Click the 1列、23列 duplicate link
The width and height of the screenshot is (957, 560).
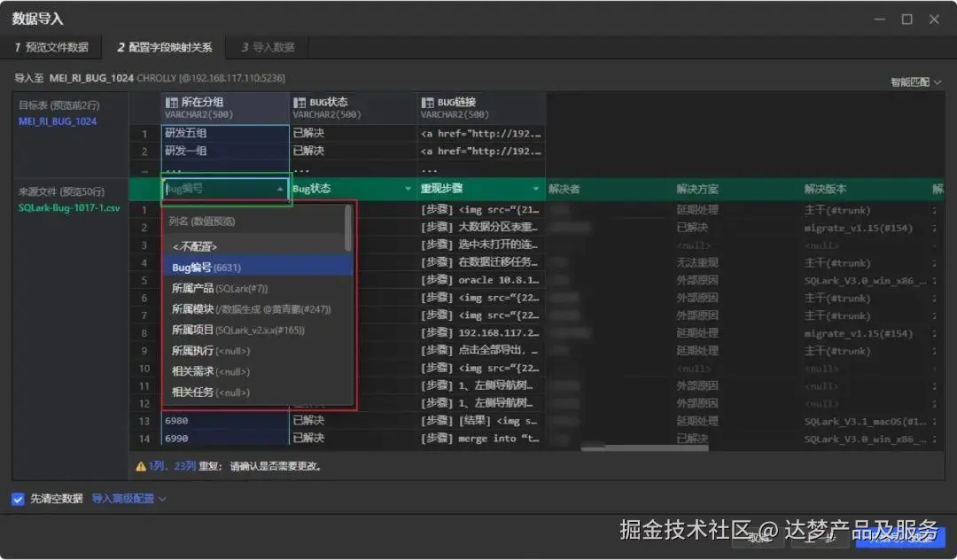coord(172,466)
